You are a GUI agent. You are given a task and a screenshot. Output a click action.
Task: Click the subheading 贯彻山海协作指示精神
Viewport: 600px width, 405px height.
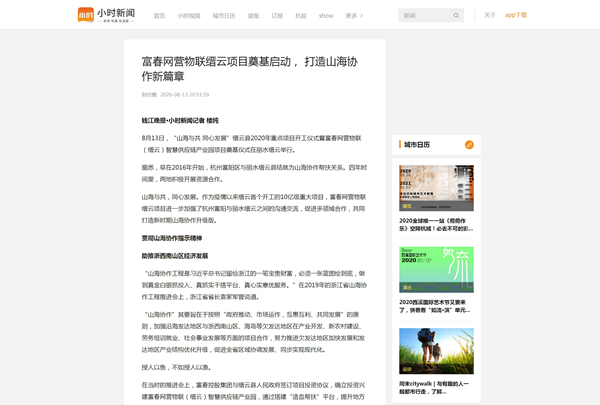pyautogui.click(x=171, y=238)
